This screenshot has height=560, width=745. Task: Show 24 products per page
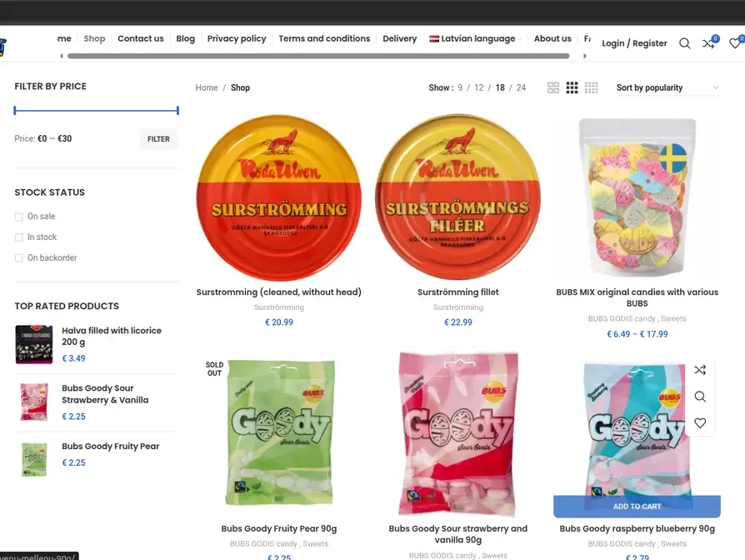point(521,87)
